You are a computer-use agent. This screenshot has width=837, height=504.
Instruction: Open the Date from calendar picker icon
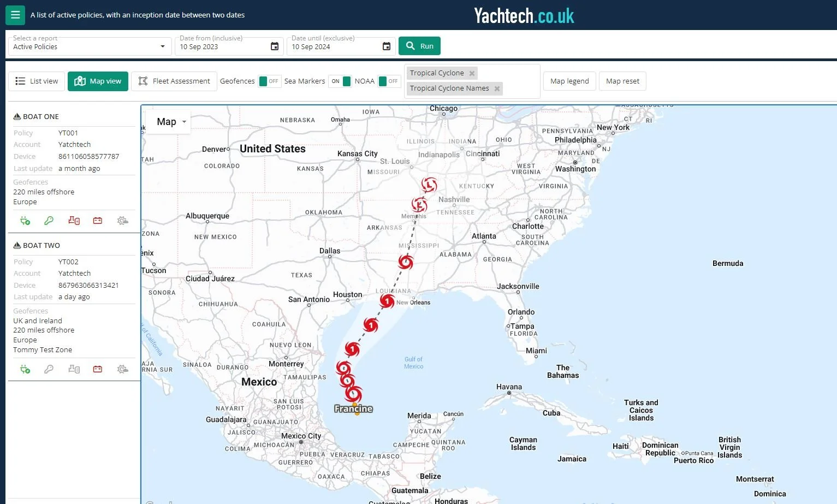coord(275,46)
